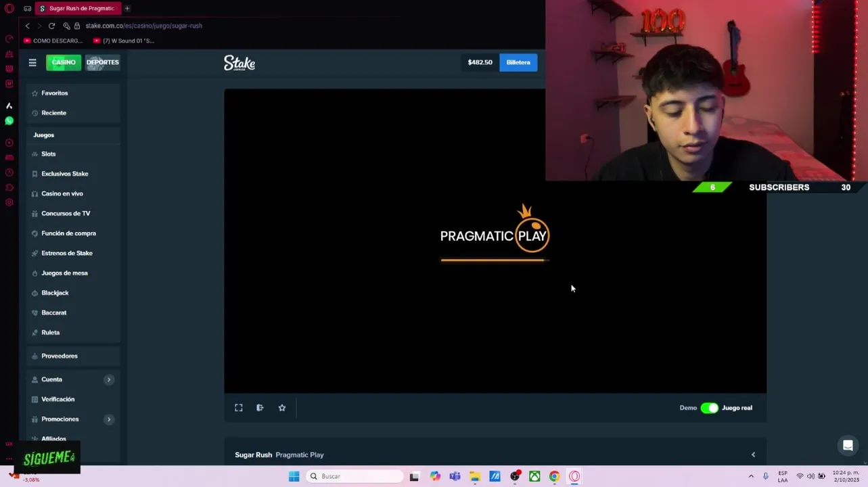Image resolution: width=868 pixels, height=487 pixels.
Task: Open the Billetera wallet button
Action: pyautogui.click(x=518, y=62)
